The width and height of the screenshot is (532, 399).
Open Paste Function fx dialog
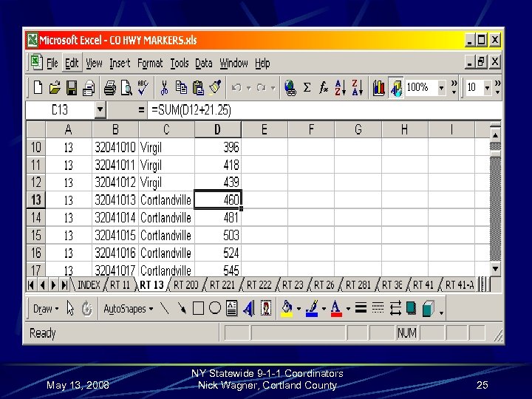[x=324, y=88]
